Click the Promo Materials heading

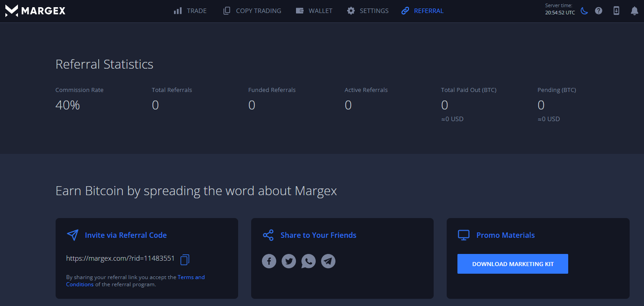[505, 235]
